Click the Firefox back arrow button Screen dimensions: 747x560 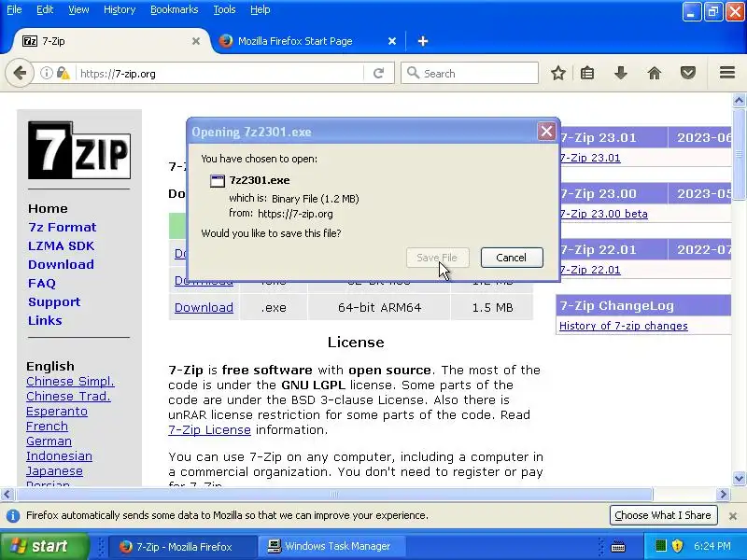tap(20, 74)
